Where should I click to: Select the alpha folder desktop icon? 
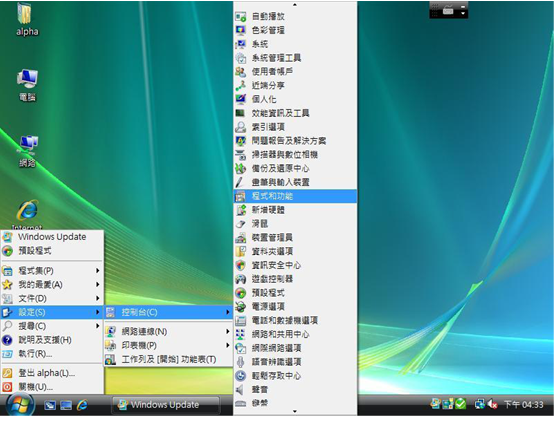coord(27,20)
